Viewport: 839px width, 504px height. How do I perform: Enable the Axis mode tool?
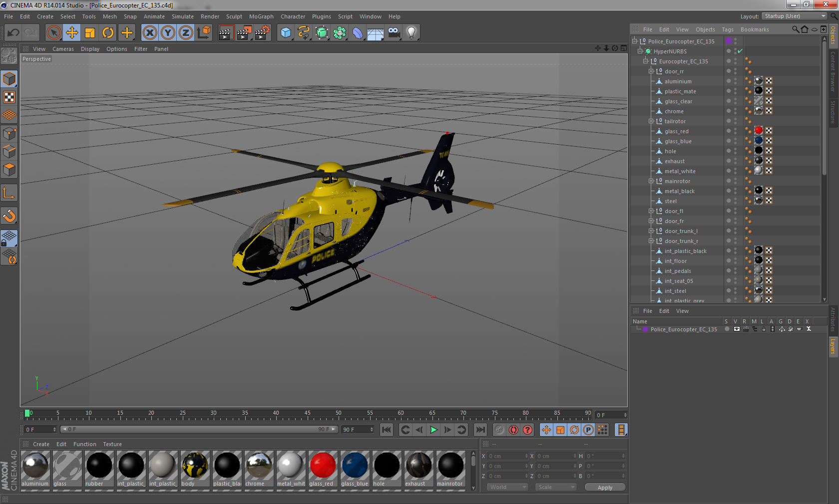[x=9, y=193]
